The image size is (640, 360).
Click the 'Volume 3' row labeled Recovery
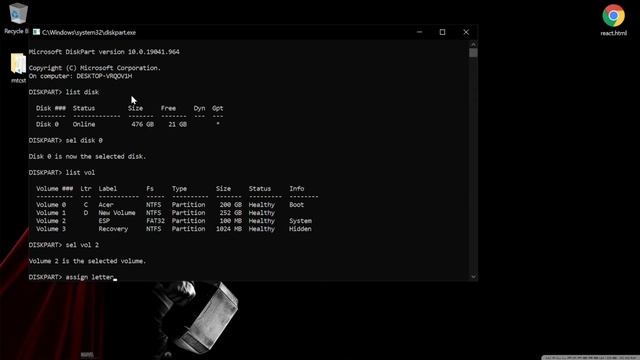[x=174, y=229]
